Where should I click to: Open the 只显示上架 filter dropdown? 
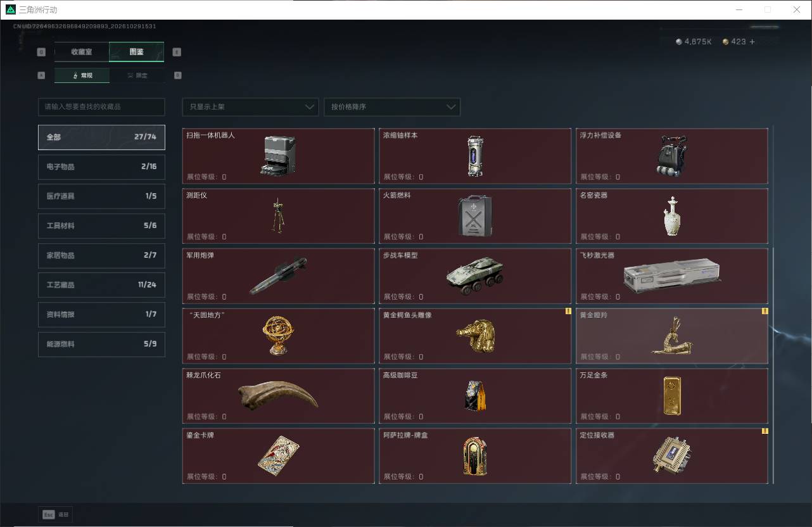(x=250, y=107)
